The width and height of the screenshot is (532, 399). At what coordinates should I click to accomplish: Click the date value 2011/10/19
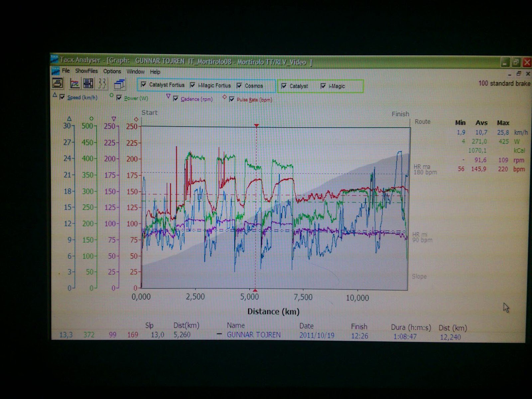[x=317, y=335]
